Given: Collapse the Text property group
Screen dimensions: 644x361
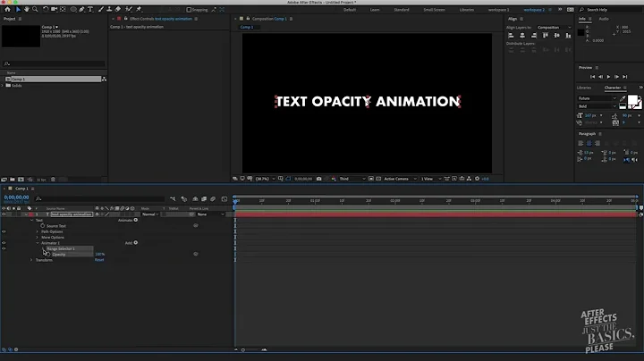Looking at the screenshot, I should (x=31, y=221).
